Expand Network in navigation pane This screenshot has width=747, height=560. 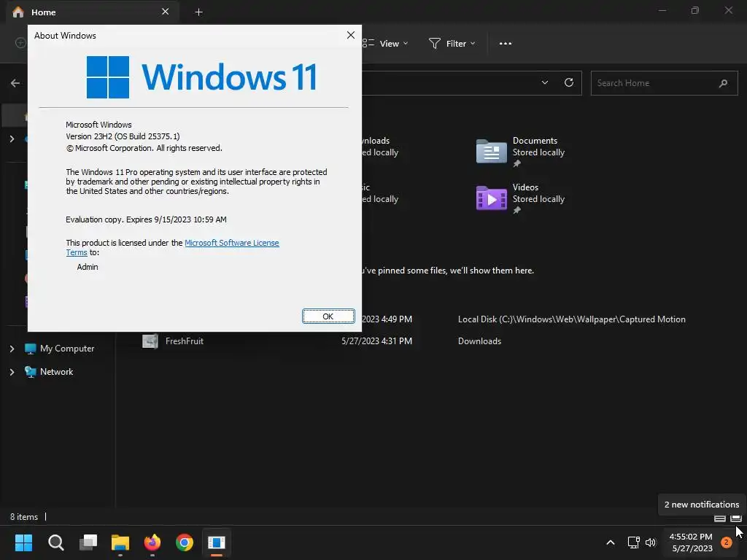(12, 372)
